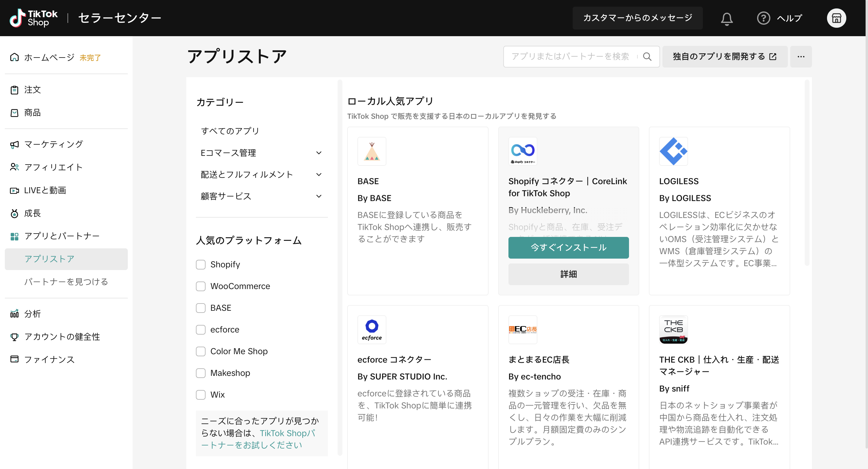
Task: Tick the WooCommerce platform checkbox
Action: coord(201,286)
